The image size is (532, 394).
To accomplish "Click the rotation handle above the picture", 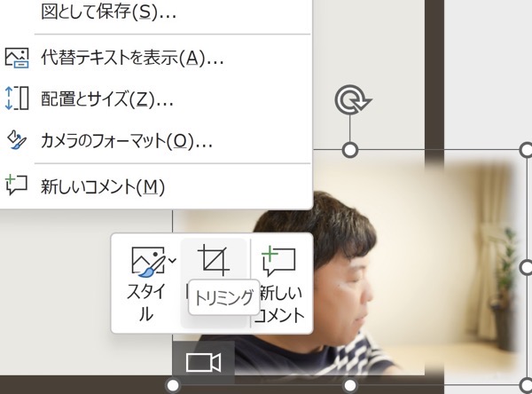I will [x=353, y=100].
